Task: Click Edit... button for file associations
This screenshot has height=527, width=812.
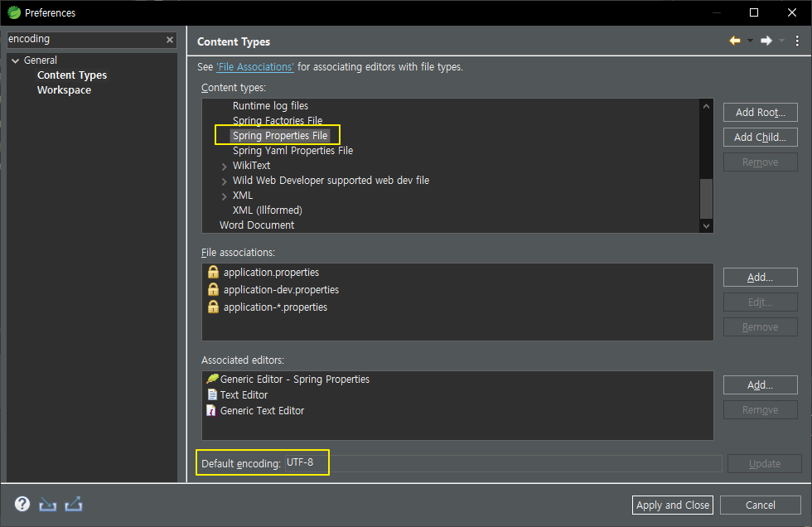Action: [x=761, y=302]
